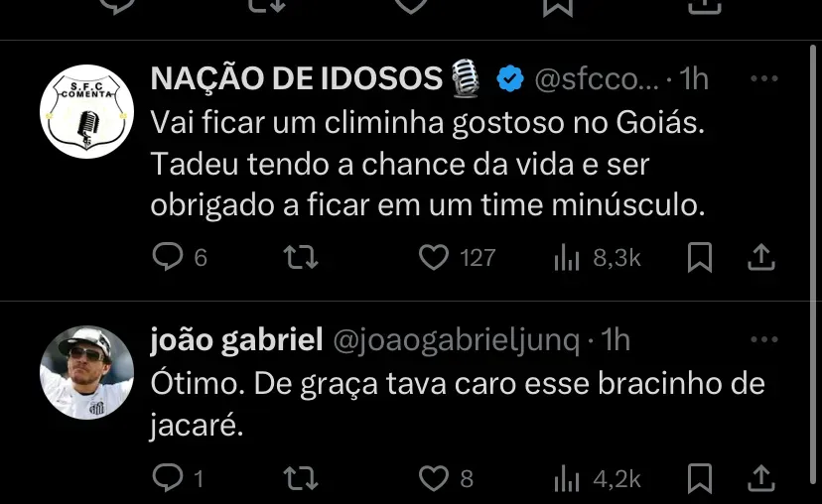Image resolution: width=822 pixels, height=504 pixels.
Task: Like joão gabriel's tweet
Action: (x=434, y=479)
